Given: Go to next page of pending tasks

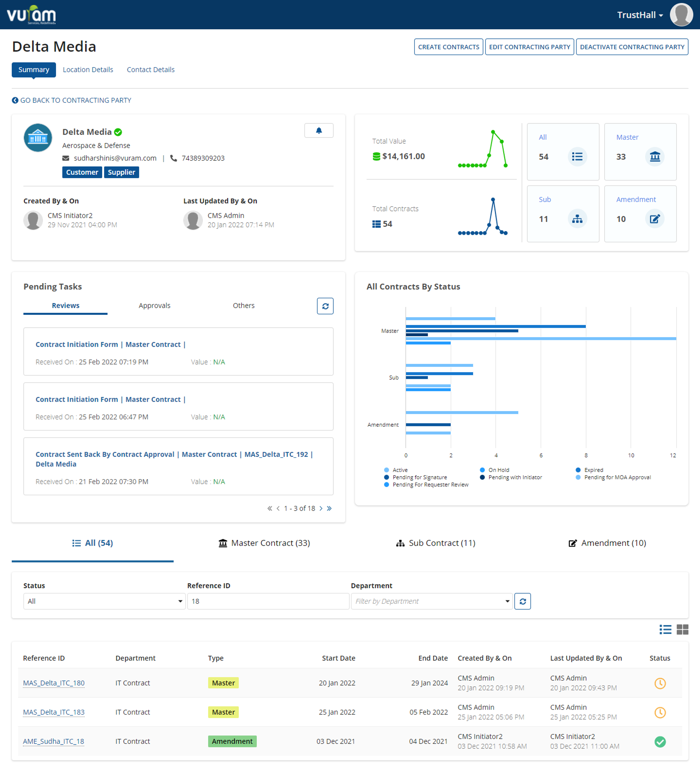Looking at the screenshot, I should [x=321, y=509].
